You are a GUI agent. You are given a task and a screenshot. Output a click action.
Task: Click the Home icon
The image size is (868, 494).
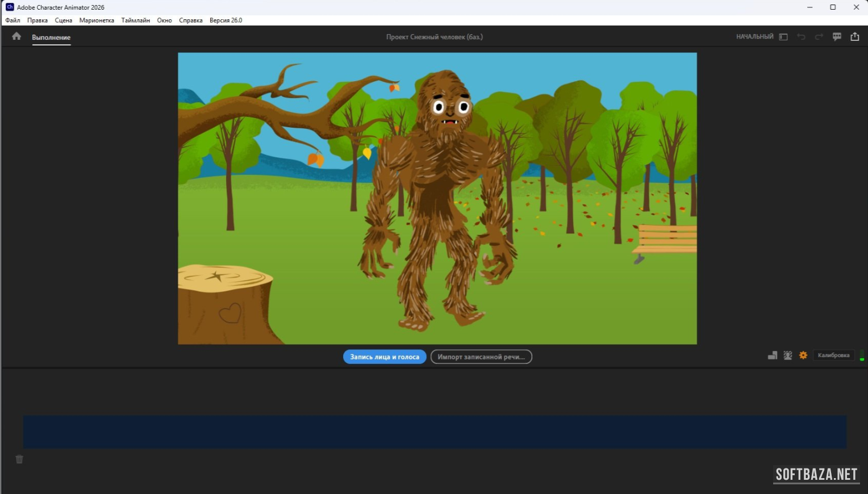(16, 36)
